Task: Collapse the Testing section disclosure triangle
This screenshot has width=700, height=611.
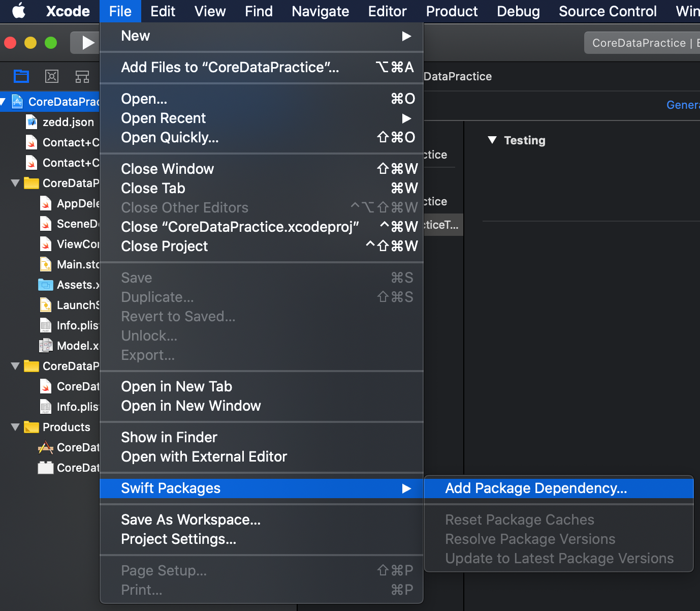Action: pyautogui.click(x=492, y=140)
